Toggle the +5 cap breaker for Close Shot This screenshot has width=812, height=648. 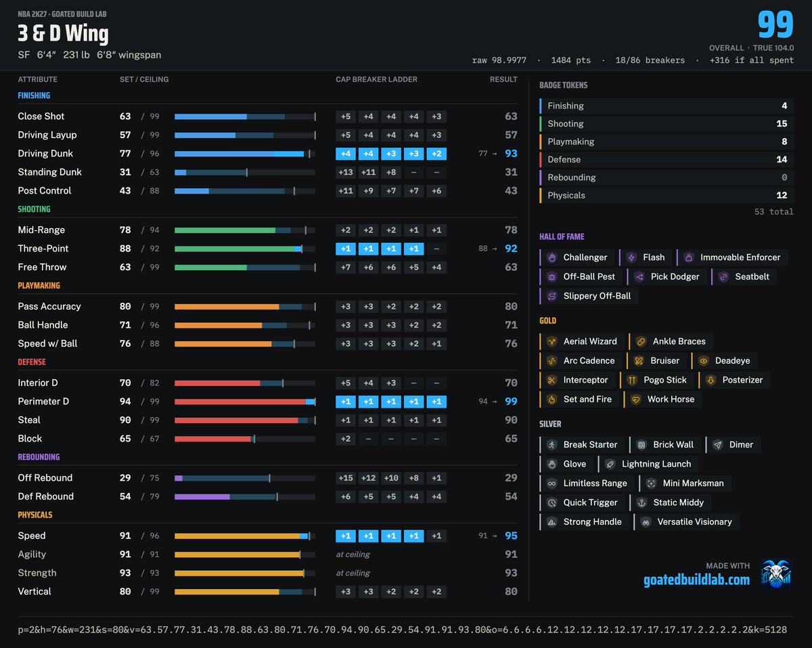point(346,116)
